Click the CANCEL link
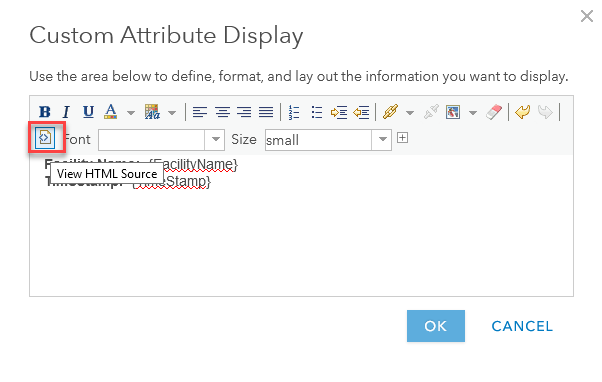Viewport: 602px width, 382px height. tap(522, 326)
